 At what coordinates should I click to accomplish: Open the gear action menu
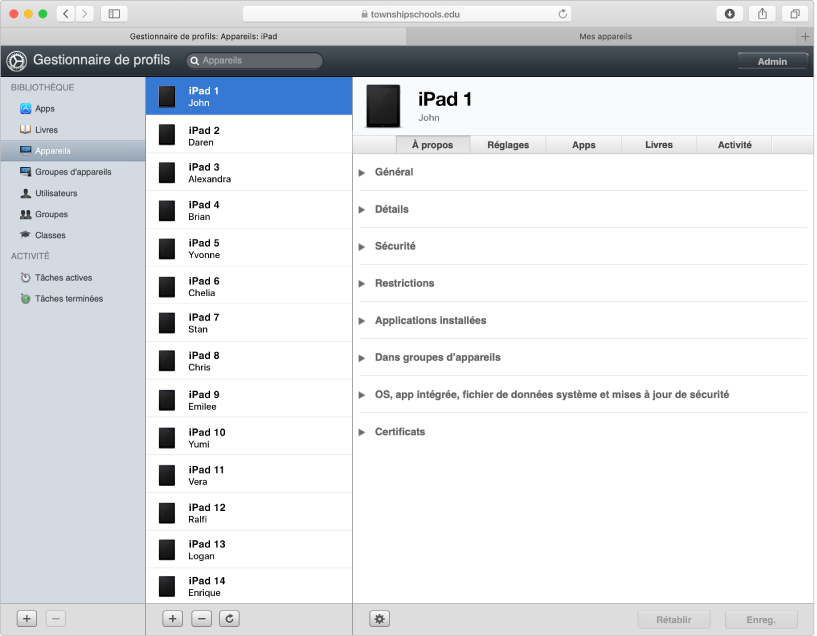(x=379, y=619)
